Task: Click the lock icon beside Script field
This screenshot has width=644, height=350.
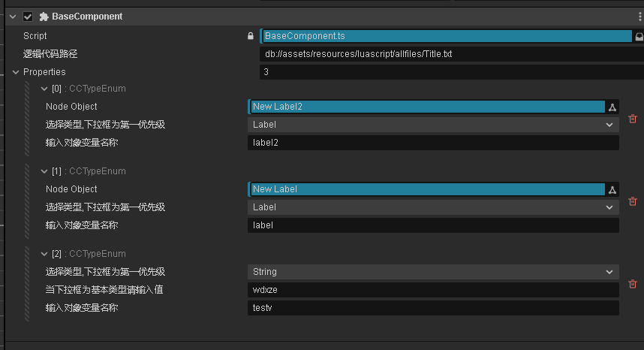Action: click(251, 36)
